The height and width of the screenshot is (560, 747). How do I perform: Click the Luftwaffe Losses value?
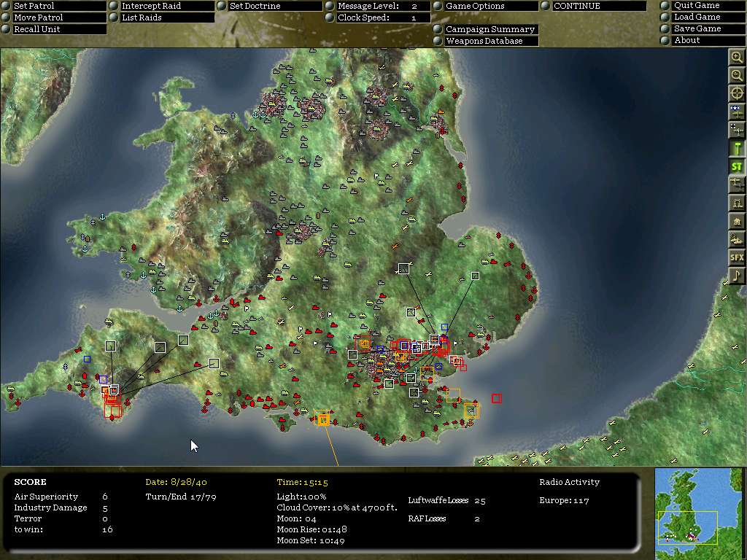click(x=480, y=500)
